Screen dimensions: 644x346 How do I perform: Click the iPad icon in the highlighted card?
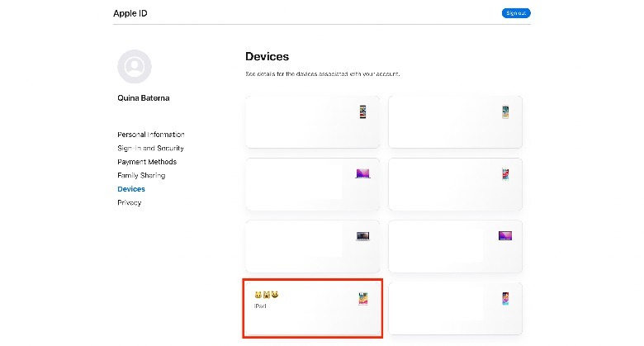[x=362, y=299]
